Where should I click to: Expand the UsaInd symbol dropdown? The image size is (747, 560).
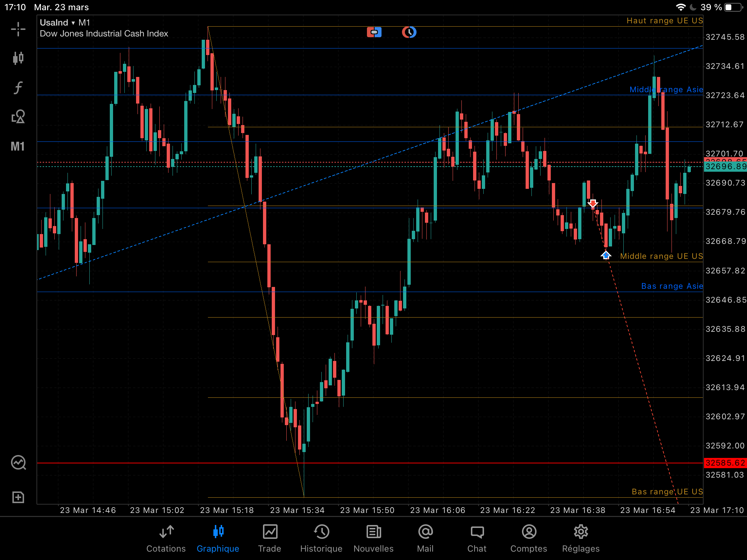57,23
